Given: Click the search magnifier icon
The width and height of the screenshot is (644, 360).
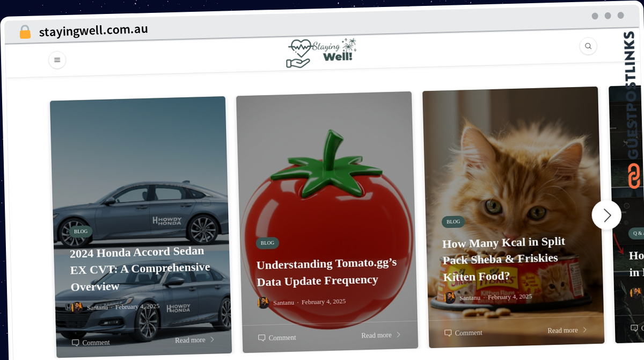Looking at the screenshot, I should [588, 46].
